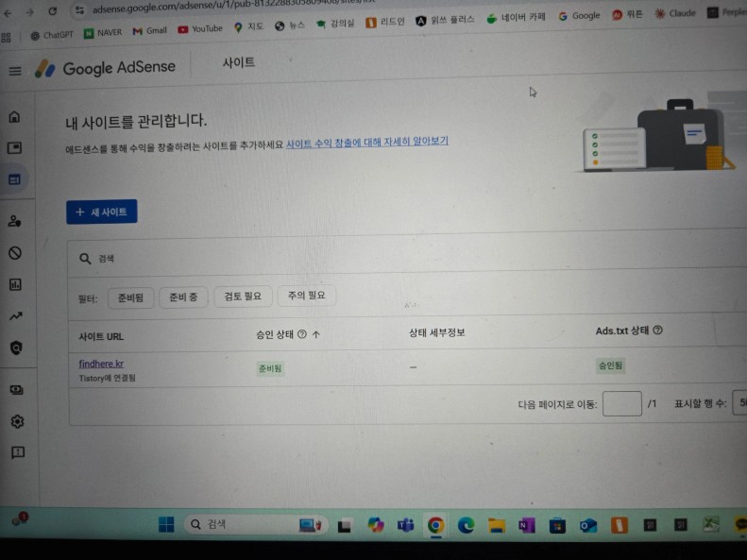Open the Privacy & messaging person icon

[15, 221]
